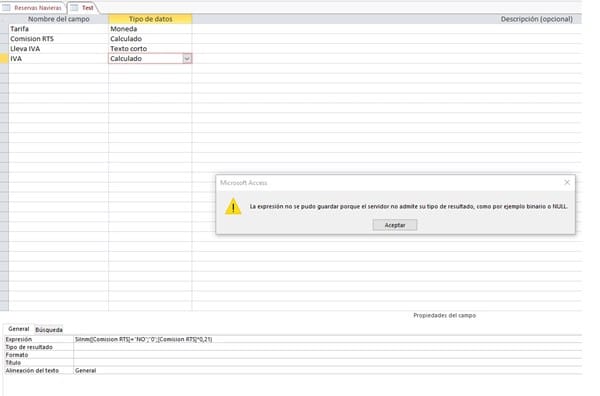
Task: Click the Comision RTS field name cell
Action: pos(59,39)
